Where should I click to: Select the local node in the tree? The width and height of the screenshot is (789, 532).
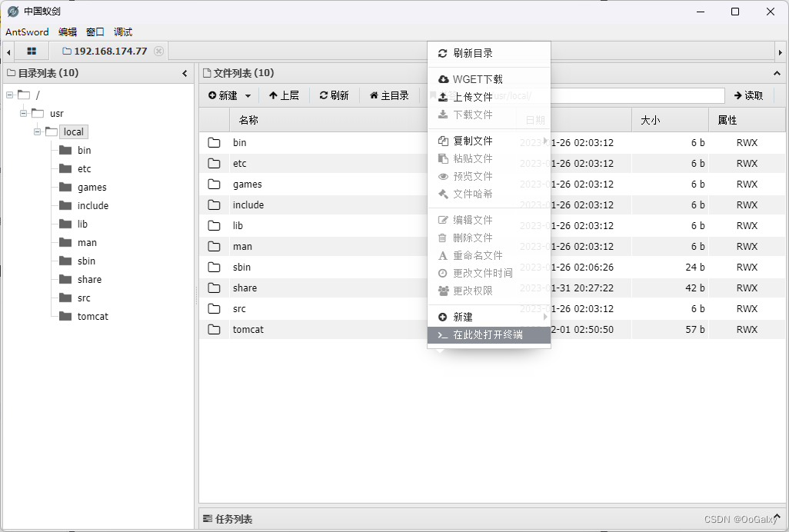pyautogui.click(x=74, y=131)
